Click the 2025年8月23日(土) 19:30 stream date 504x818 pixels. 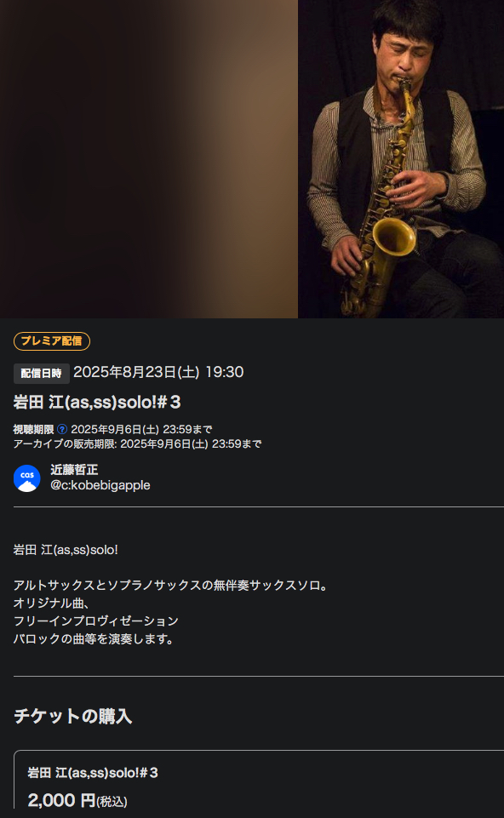(x=158, y=372)
